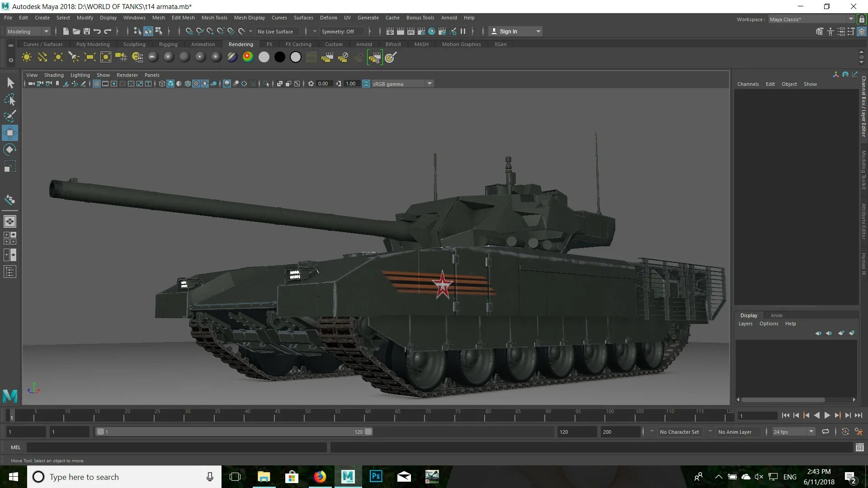The height and width of the screenshot is (488, 868).
Task: Select the Ambient Light shelf icon
Action: point(27,57)
